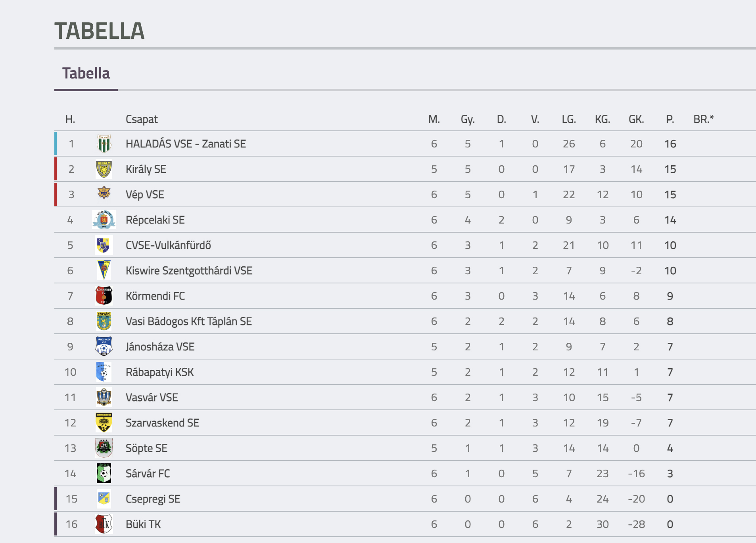Select the Sárvár FC green emblem

tap(104, 473)
